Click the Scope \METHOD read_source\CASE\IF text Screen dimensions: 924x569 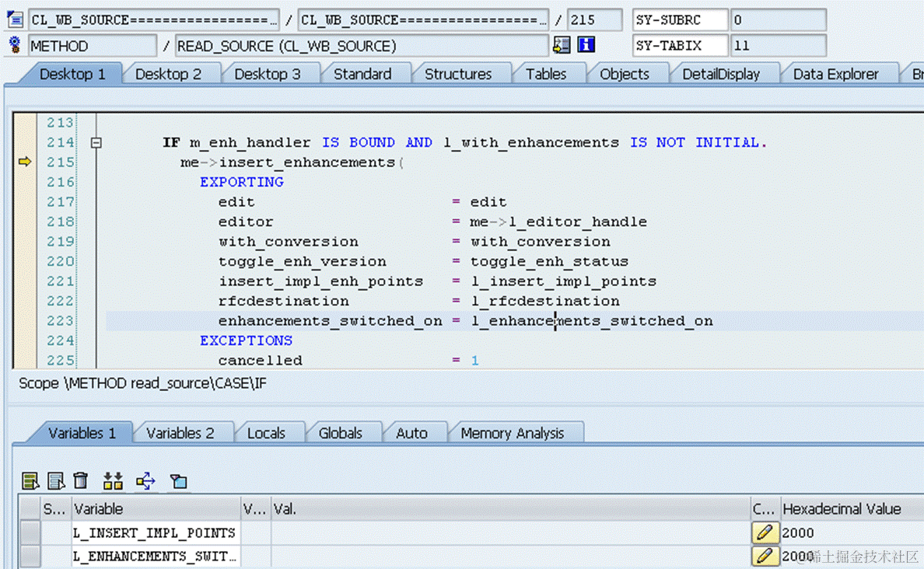(x=142, y=383)
